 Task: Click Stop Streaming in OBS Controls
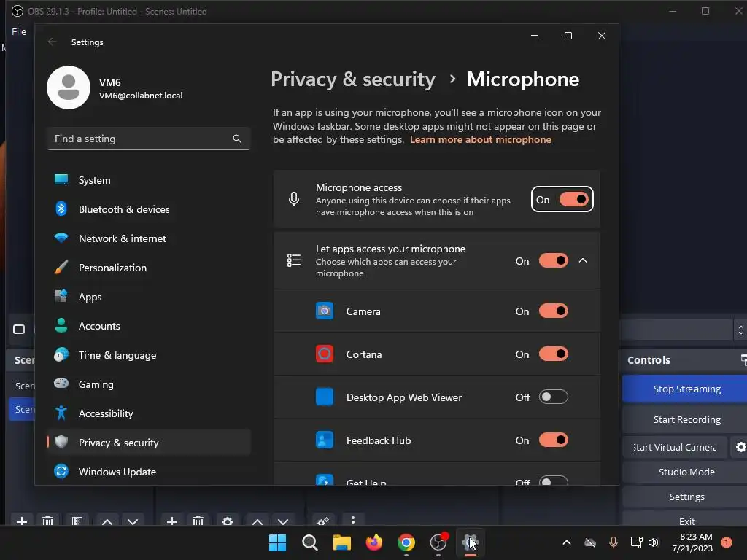click(686, 389)
